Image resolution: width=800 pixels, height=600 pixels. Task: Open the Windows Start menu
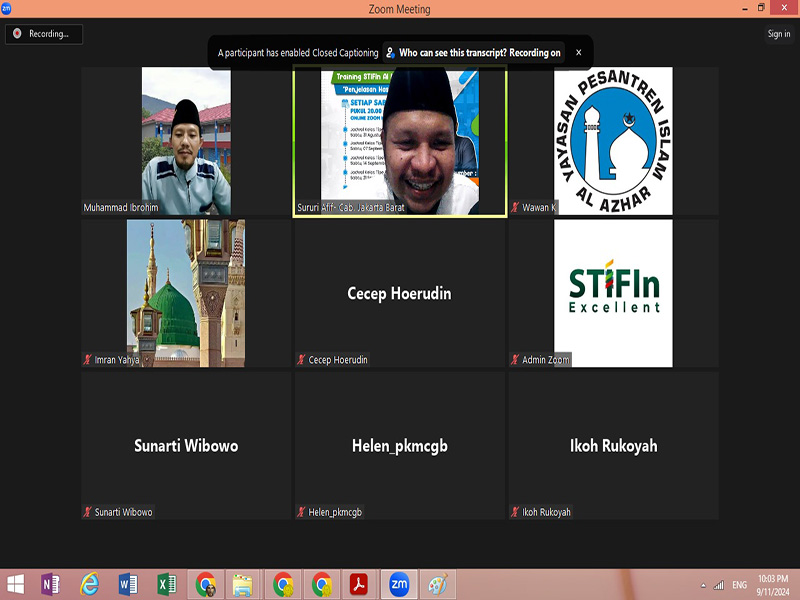(16, 584)
